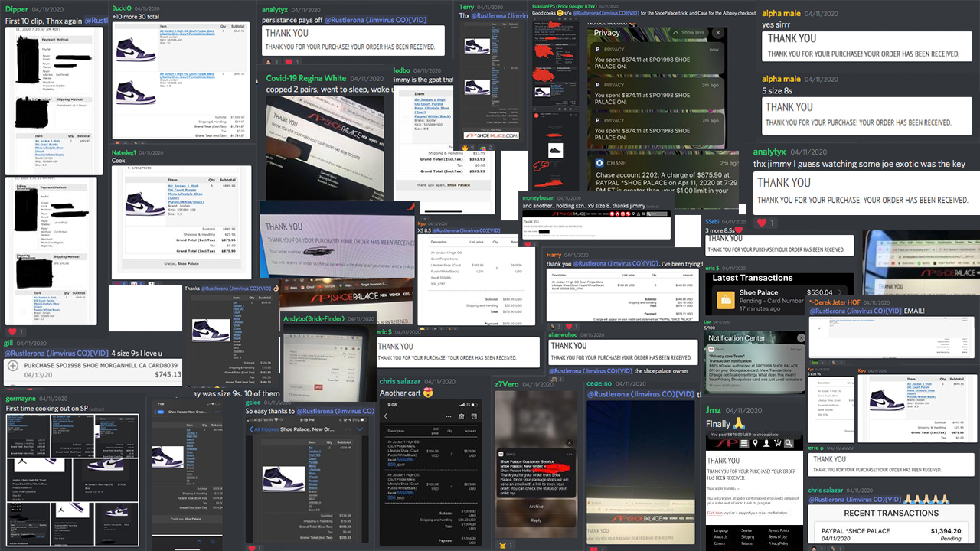Tap back arrow in chris salazar's phone screenshot
Image resolution: width=980 pixels, height=551 pixels.
[x=385, y=416]
